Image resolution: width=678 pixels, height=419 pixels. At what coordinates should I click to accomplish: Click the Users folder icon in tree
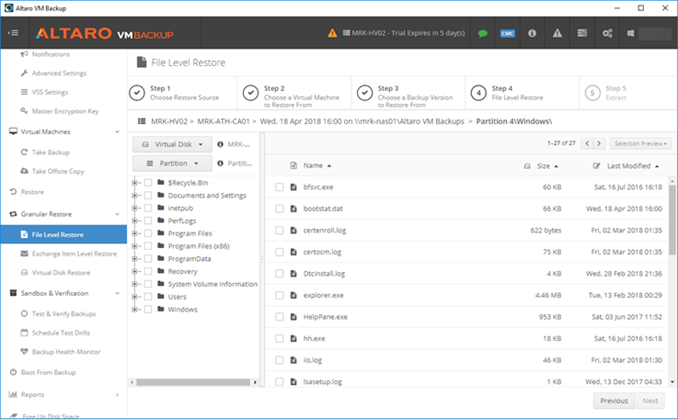pos(161,297)
